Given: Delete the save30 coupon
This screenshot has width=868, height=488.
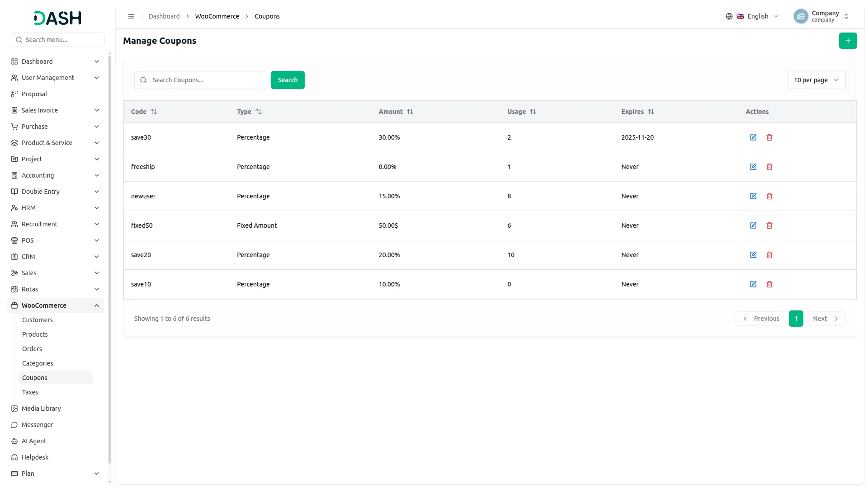Looking at the screenshot, I should click(769, 137).
